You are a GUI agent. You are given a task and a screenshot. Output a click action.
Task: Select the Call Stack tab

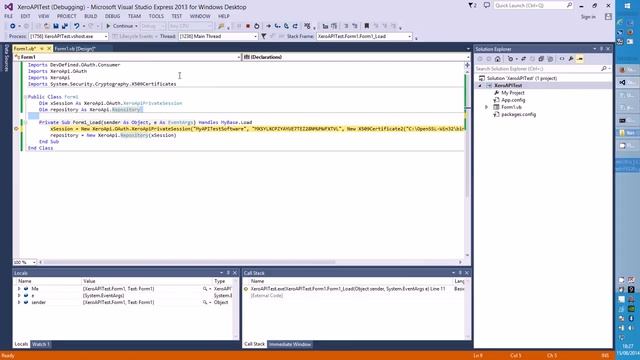point(254,344)
